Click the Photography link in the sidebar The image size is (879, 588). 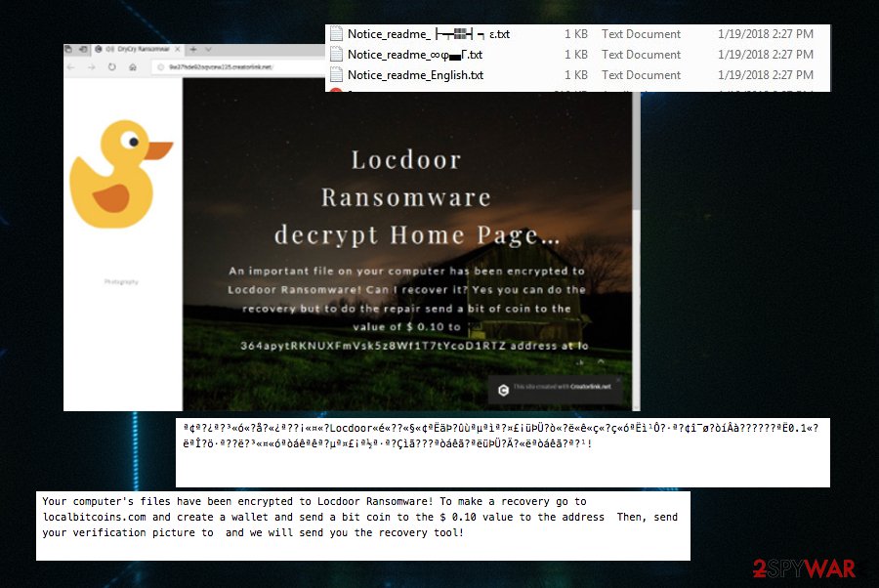[122, 281]
